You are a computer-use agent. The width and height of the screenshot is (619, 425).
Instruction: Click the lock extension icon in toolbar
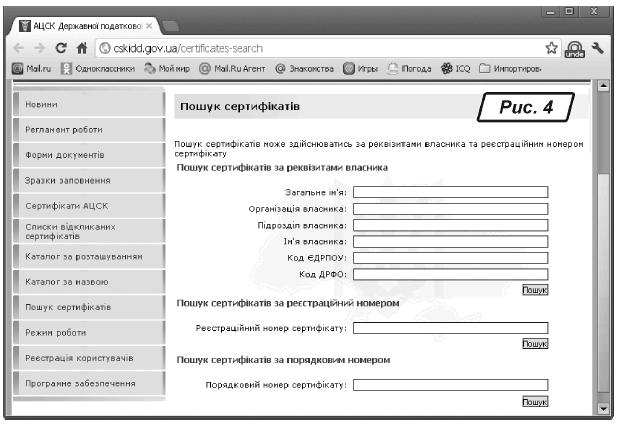tap(574, 47)
